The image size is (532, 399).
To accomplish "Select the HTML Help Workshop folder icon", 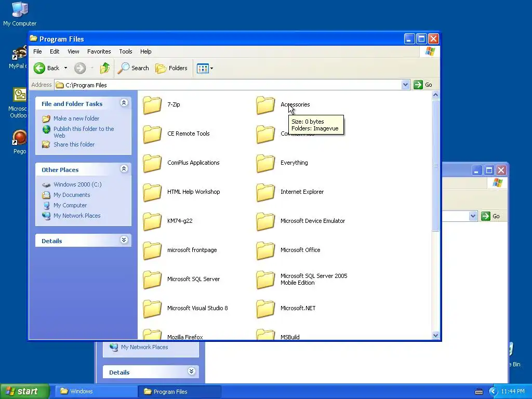I will tap(152, 192).
